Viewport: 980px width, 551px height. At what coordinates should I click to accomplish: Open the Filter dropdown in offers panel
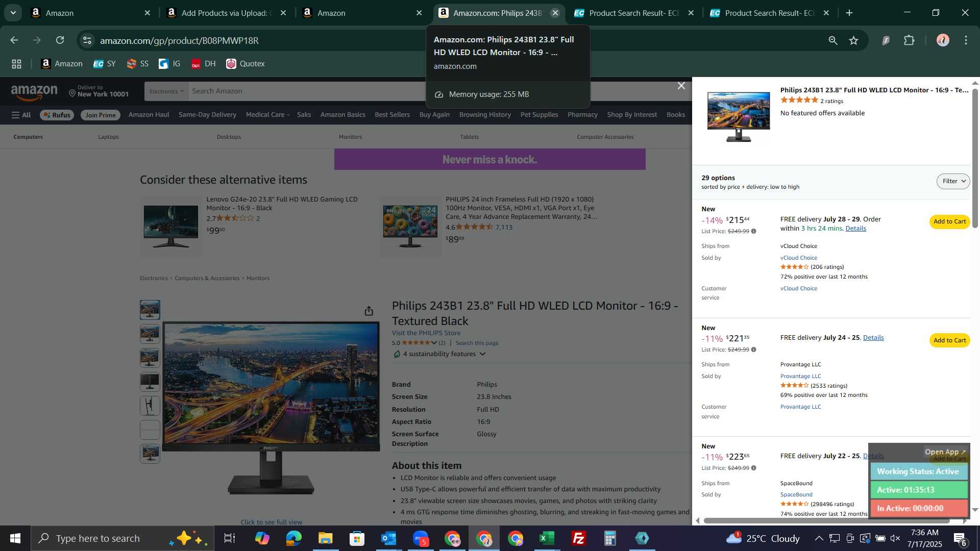953,181
